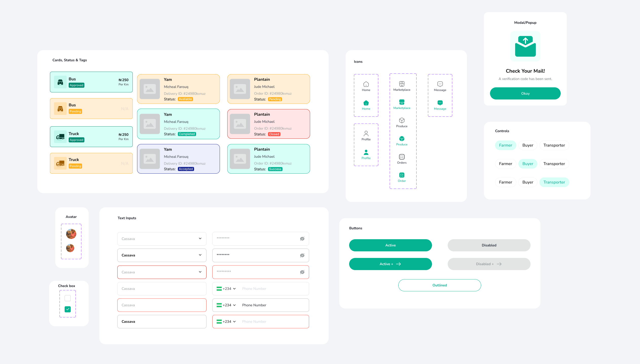The image size is (640, 364).
Task: Expand the bold Cassava dropdown
Action: 200,255
